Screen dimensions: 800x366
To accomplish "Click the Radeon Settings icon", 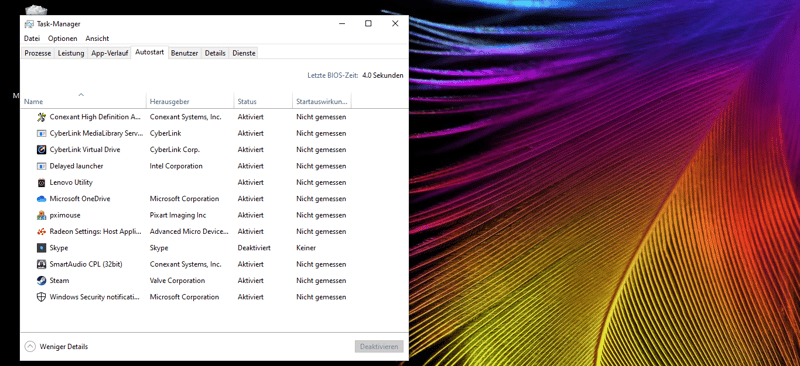I will coord(41,231).
